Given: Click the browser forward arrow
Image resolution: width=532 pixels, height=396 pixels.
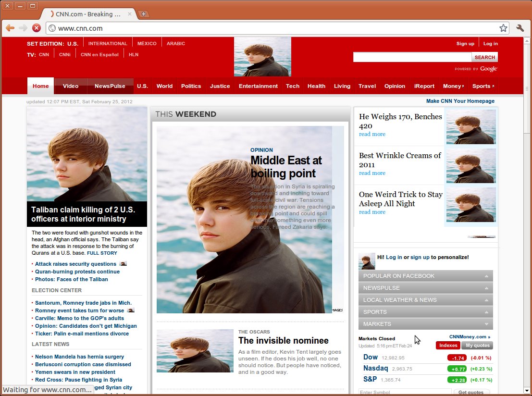Looking at the screenshot, I should 23,28.
